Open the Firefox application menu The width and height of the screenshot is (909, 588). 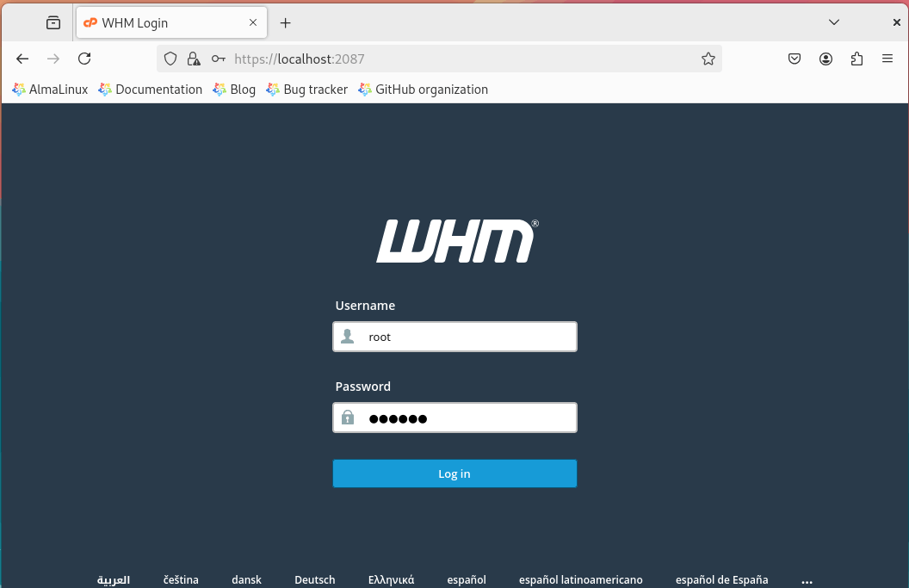[x=887, y=59]
